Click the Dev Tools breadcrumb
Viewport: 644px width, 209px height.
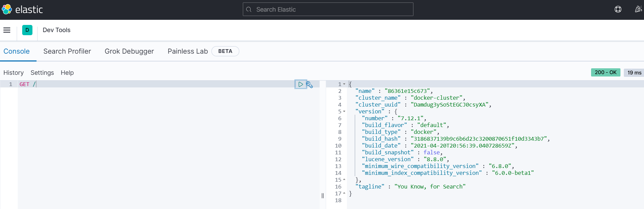click(57, 30)
